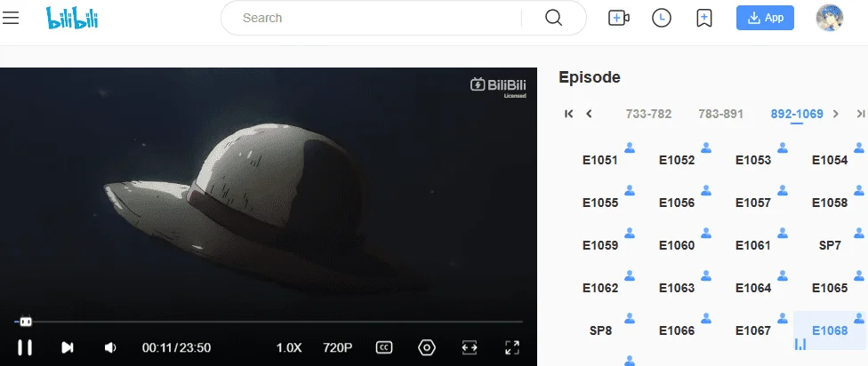Click member icon above E1064
This screenshot has width=868, height=366.
783,275
